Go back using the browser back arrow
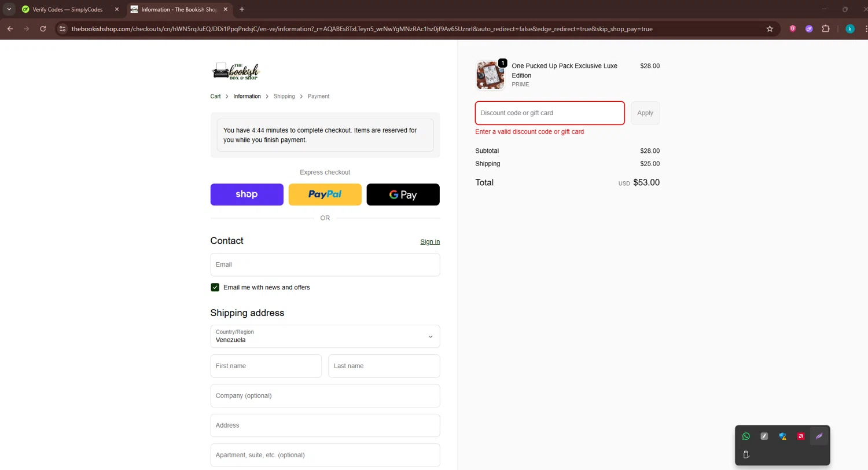 (10, 28)
